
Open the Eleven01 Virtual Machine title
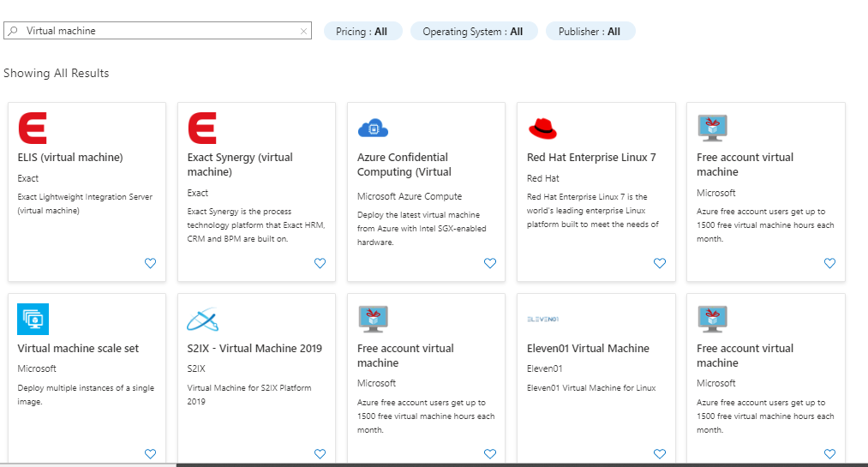[588, 349]
